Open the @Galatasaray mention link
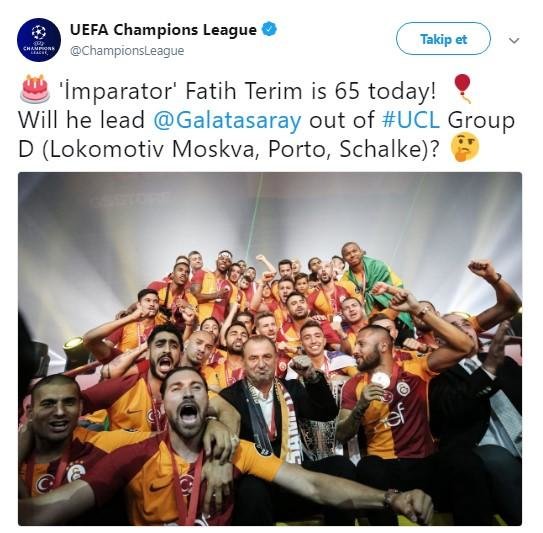 [x=227, y=120]
